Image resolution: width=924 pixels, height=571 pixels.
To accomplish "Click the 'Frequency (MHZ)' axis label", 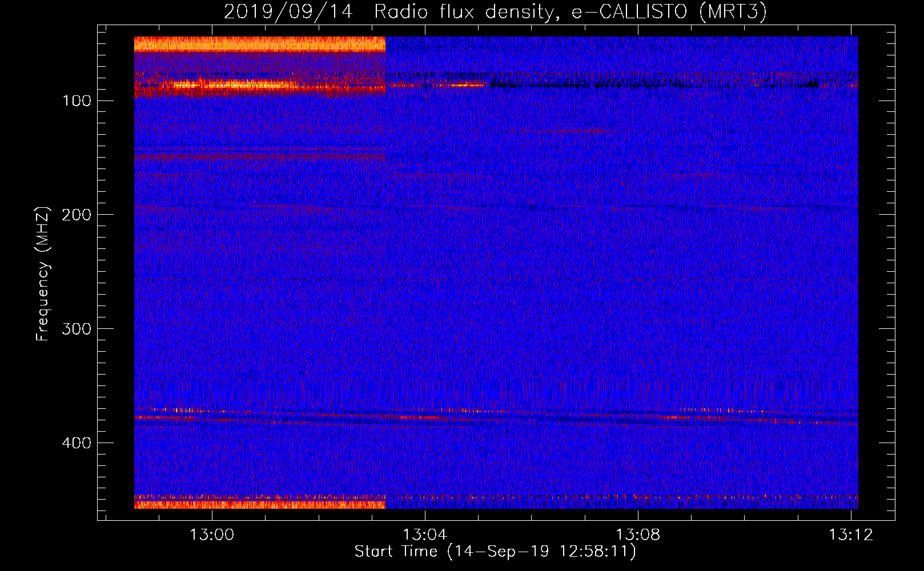I will [43, 274].
